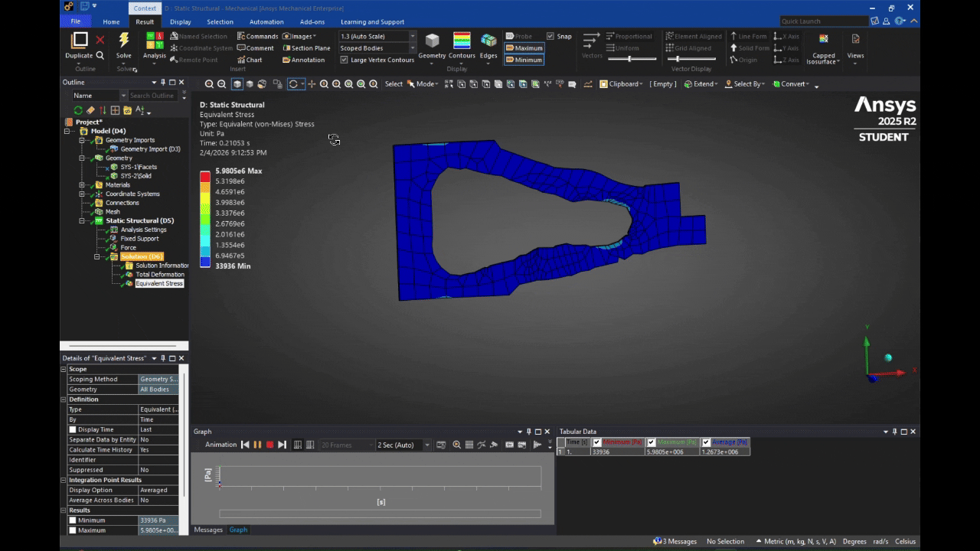Enable the Display Time checkbox

pyautogui.click(x=73, y=429)
